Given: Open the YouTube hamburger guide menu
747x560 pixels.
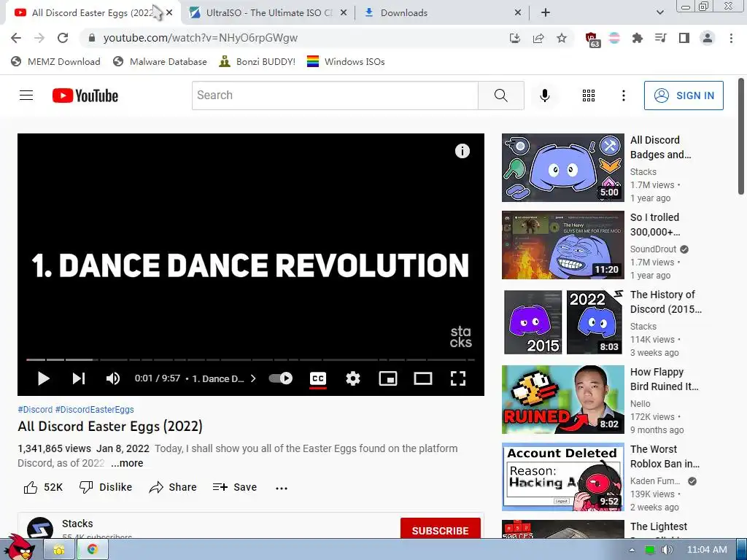Looking at the screenshot, I should tap(26, 96).
